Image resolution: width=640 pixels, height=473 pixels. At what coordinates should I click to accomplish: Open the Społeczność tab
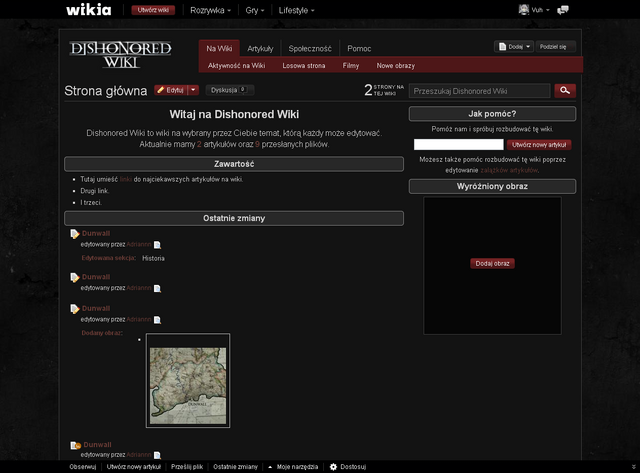point(310,49)
